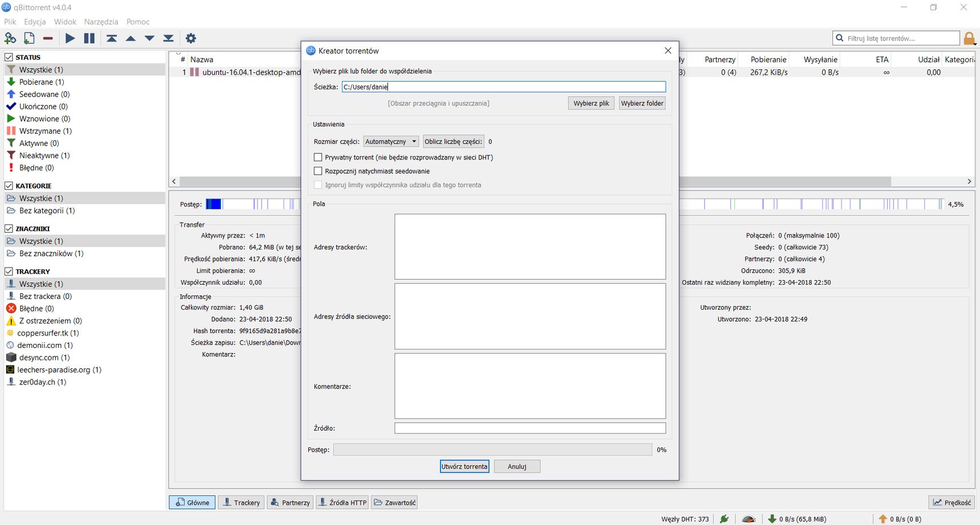Open the Plik menu
Screen dimensions: 980x525
[10, 22]
